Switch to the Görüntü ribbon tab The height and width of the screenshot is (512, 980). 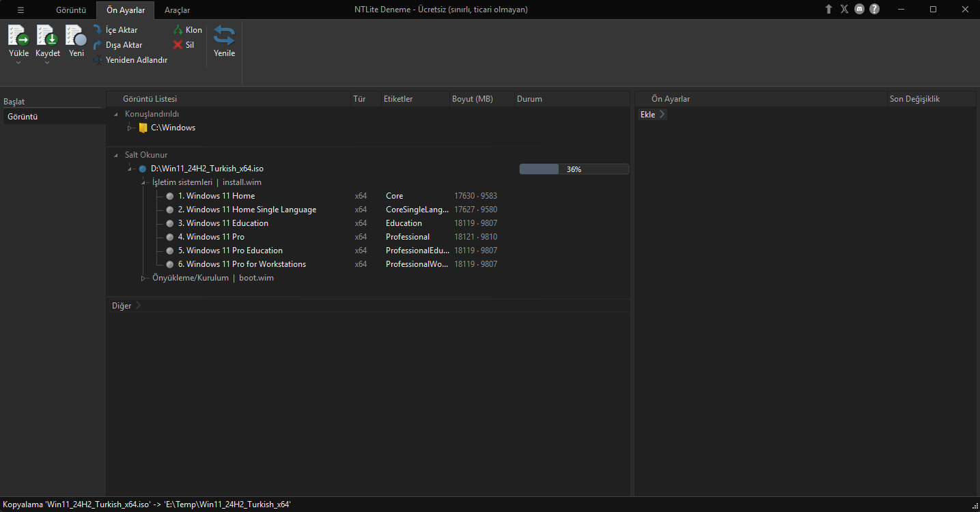coord(71,10)
